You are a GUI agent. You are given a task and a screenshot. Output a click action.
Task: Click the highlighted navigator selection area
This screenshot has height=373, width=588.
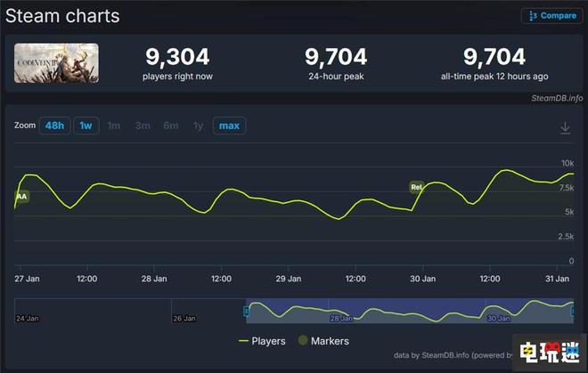[410, 311]
